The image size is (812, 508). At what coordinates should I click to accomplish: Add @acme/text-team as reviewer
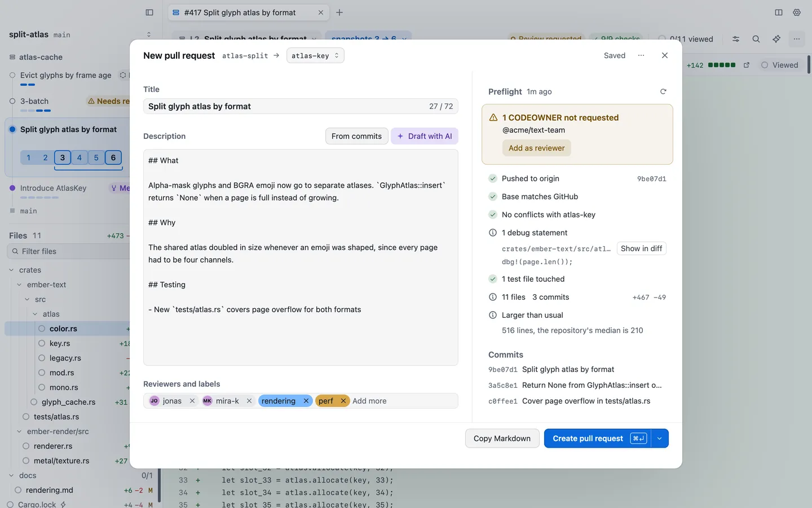coord(536,148)
